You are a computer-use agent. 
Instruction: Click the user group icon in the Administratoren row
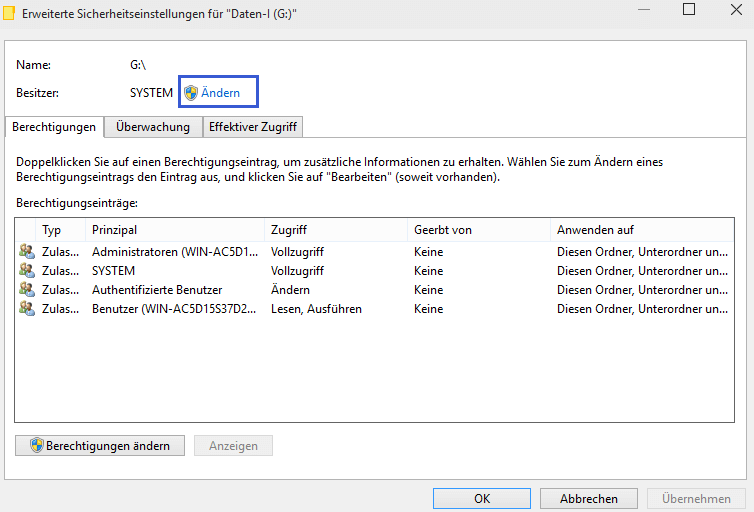27,251
